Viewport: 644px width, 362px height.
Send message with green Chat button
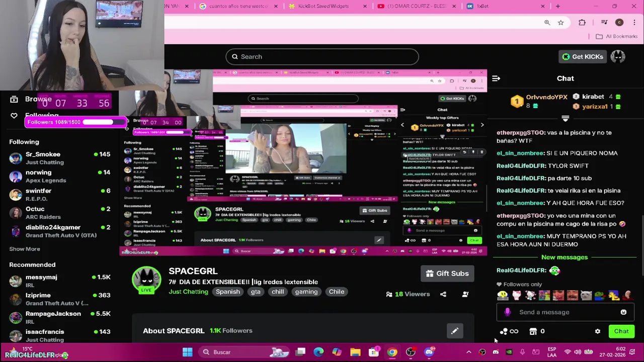pyautogui.click(x=621, y=331)
